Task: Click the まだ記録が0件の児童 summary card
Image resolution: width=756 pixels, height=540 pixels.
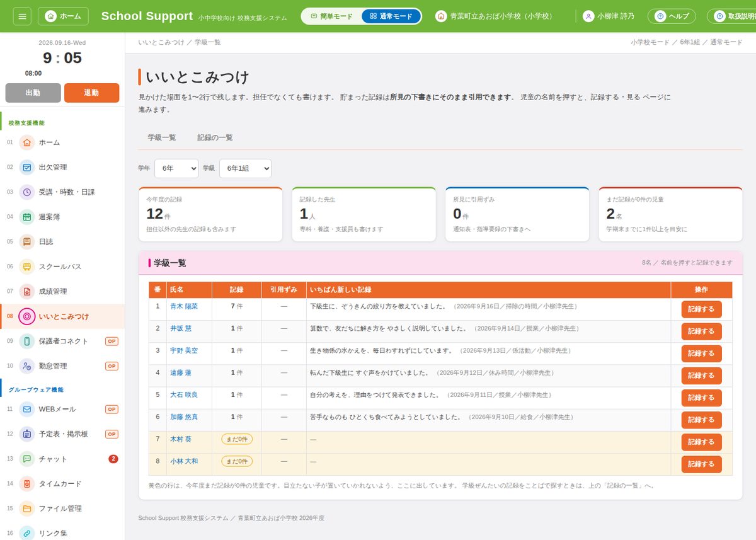Action: pyautogui.click(x=670, y=214)
